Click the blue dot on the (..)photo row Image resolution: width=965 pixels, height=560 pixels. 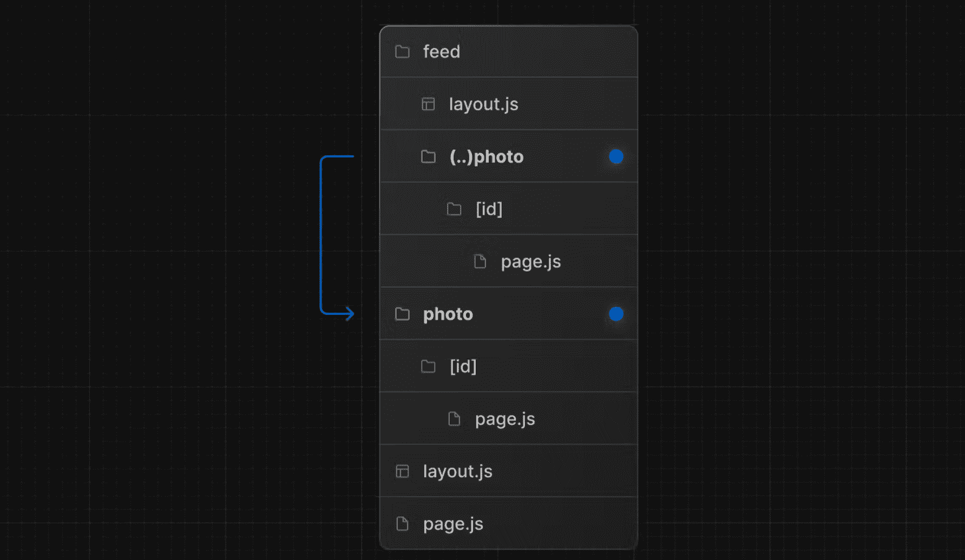(x=616, y=156)
